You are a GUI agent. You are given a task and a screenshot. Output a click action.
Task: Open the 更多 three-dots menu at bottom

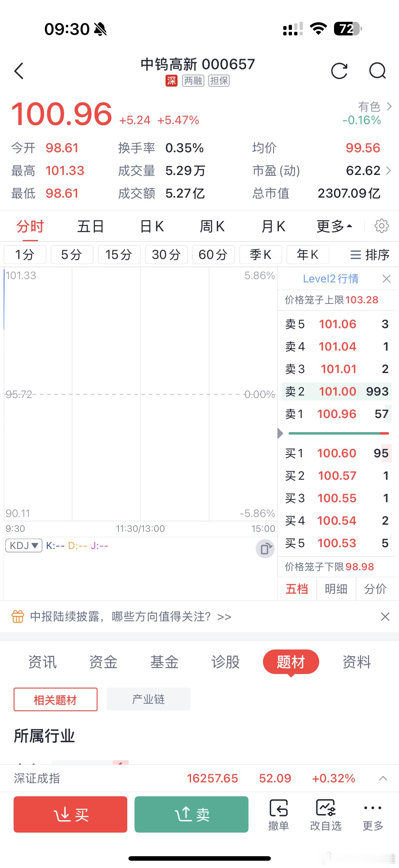[x=373, y=815]
